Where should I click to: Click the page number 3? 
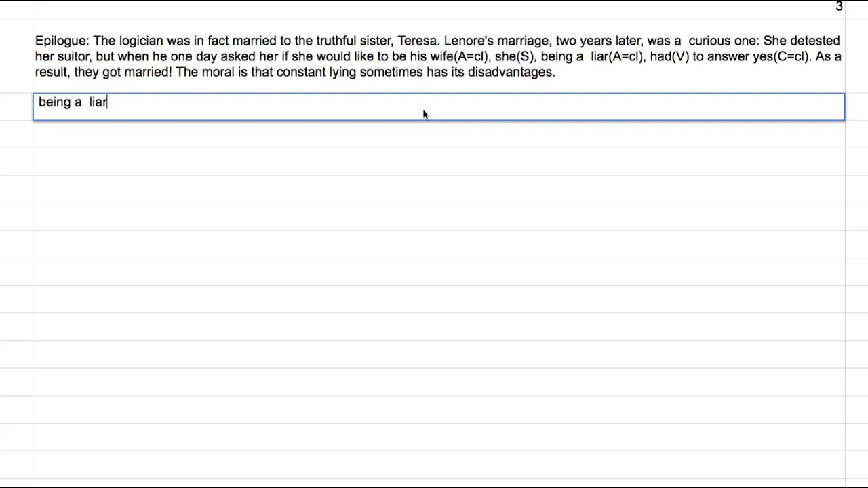[x=839, y=7]
